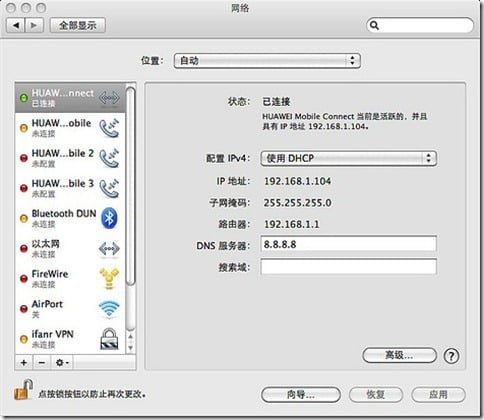Open the 位置 location dropdown
The width and height of the screenshot is (484, 420).
click(x=267, y=61)
